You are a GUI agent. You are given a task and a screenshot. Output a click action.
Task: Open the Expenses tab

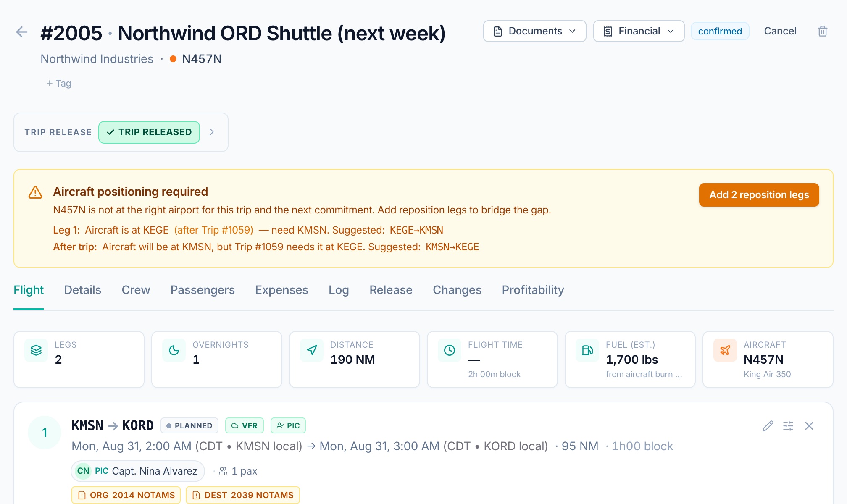tap(281, 290)
